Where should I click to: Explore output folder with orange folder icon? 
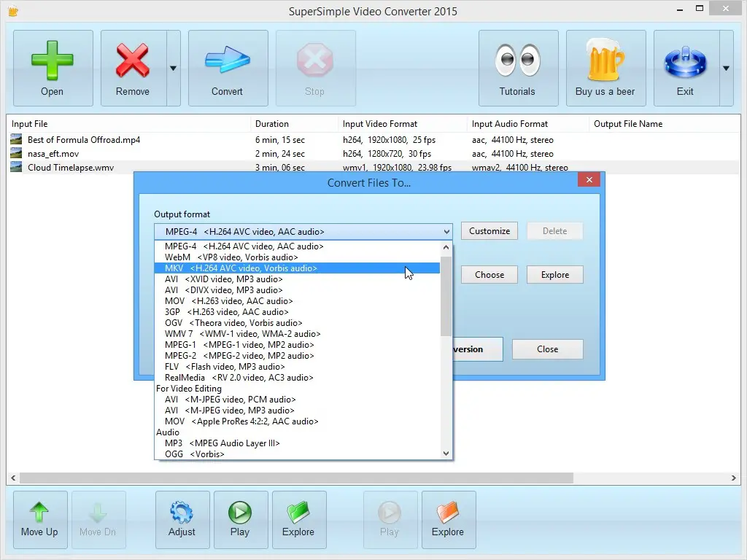[x=449, y=520]
